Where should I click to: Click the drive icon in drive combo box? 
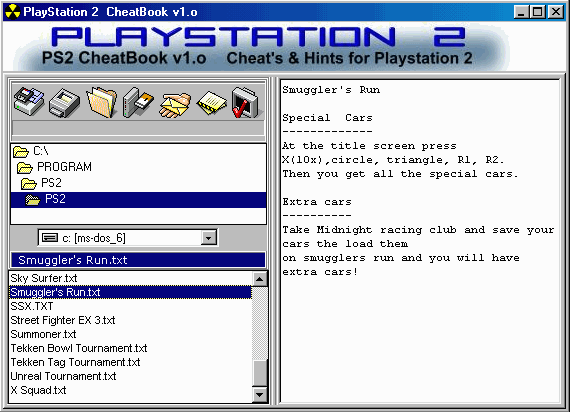[50, 238]
